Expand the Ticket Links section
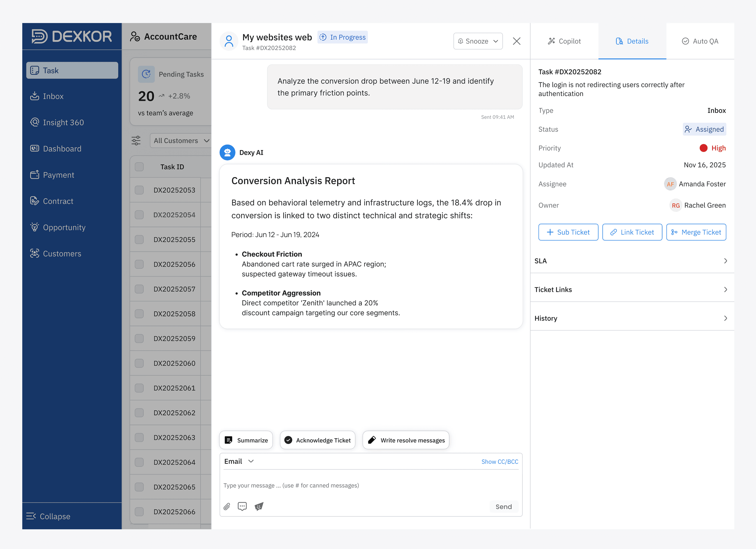The height and width of the screenshot is (549, 756). (x=632, y=289)
